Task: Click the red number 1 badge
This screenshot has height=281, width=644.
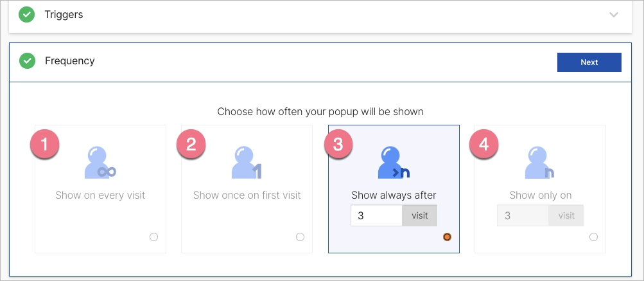Action: click(x=44, y=145)
